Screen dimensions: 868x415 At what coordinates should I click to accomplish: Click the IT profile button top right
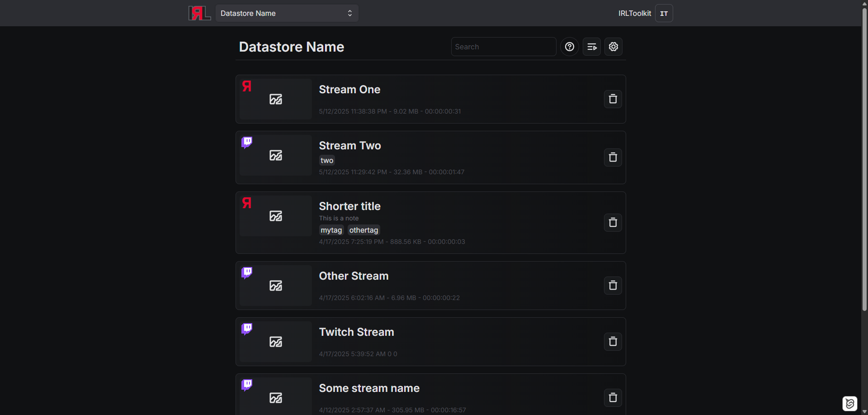pos(664,13)
